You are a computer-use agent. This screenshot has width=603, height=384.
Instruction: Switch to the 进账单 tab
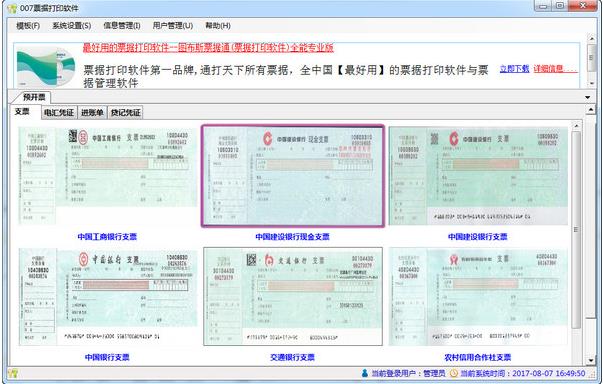[92, 113]
